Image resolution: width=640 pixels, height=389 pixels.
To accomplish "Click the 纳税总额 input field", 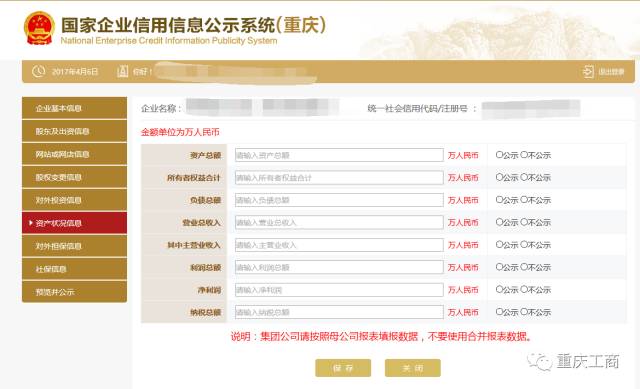I will point(339,312).
